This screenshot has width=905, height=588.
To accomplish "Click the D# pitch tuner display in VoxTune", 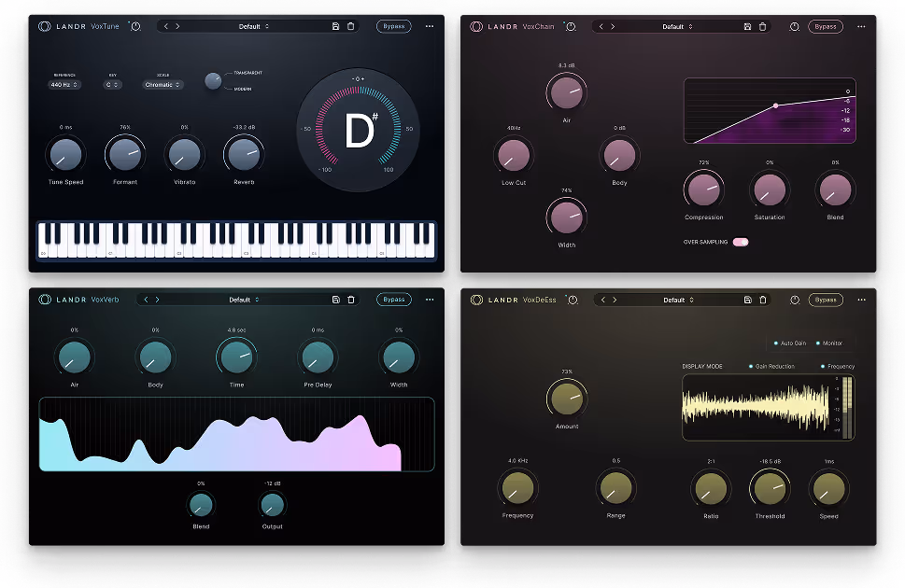I will click(x=359, y=130).
